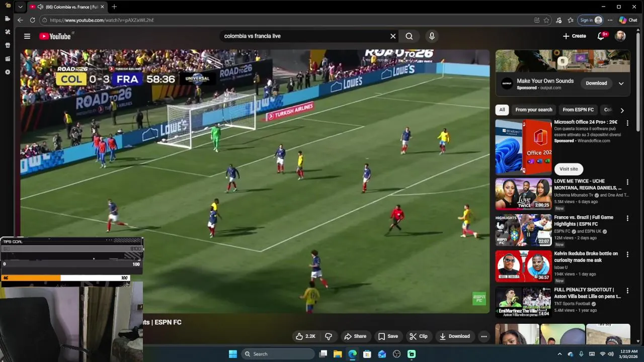The width and height of the screenshot is (644, 362).
Task: Click Visit site on the Office ad
Action: [x=569, y=169]
